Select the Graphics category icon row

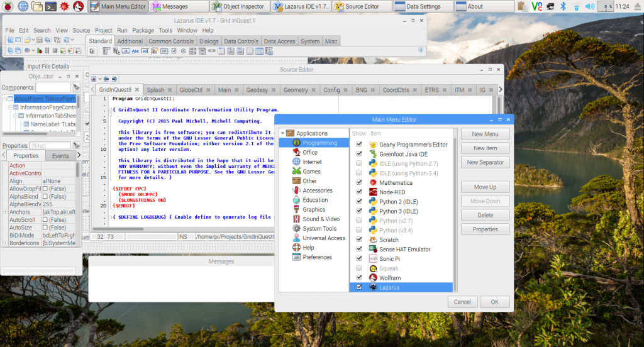pyautogui.click(x=314, y=209)
